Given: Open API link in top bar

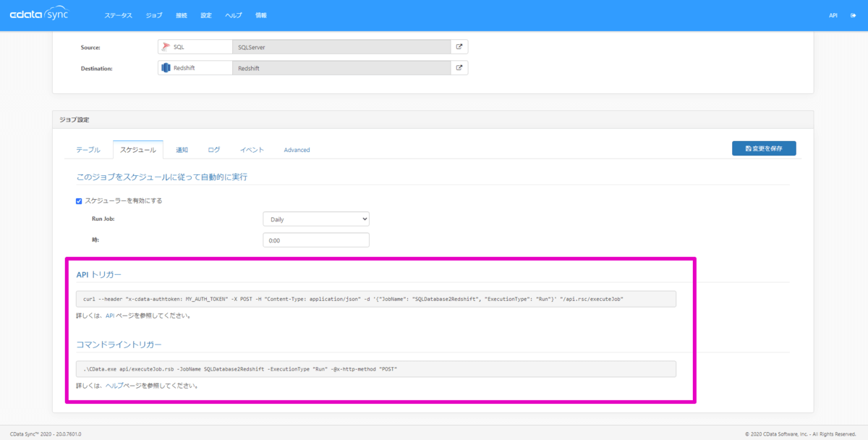Looking at the screenshot, I should click(x=833, y=15).
